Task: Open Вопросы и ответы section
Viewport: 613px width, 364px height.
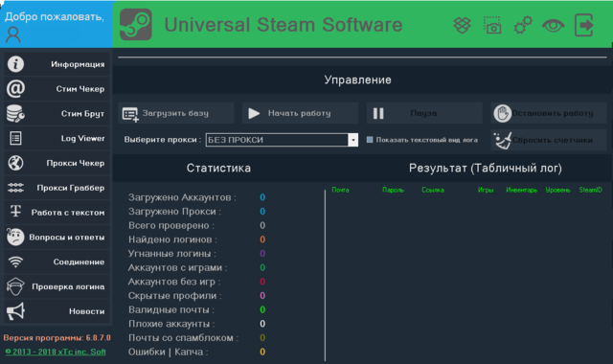Action: click(57, 237)
